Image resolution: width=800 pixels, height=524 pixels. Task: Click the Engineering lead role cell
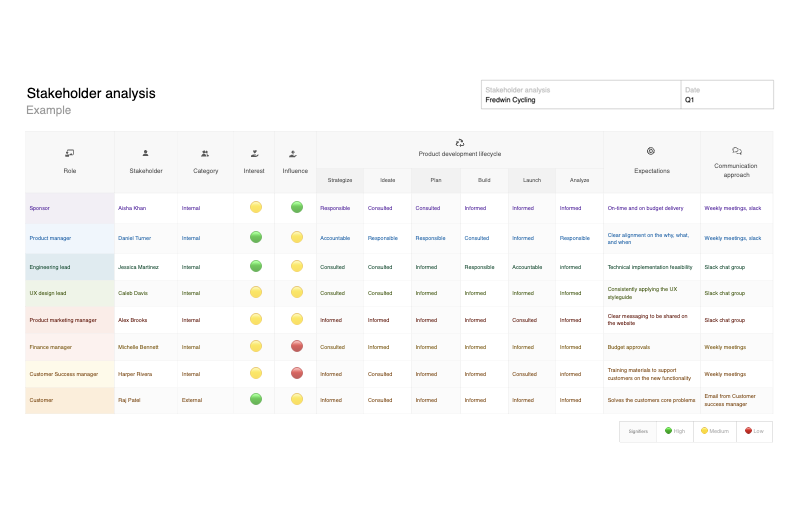click(x=70, y=267)
